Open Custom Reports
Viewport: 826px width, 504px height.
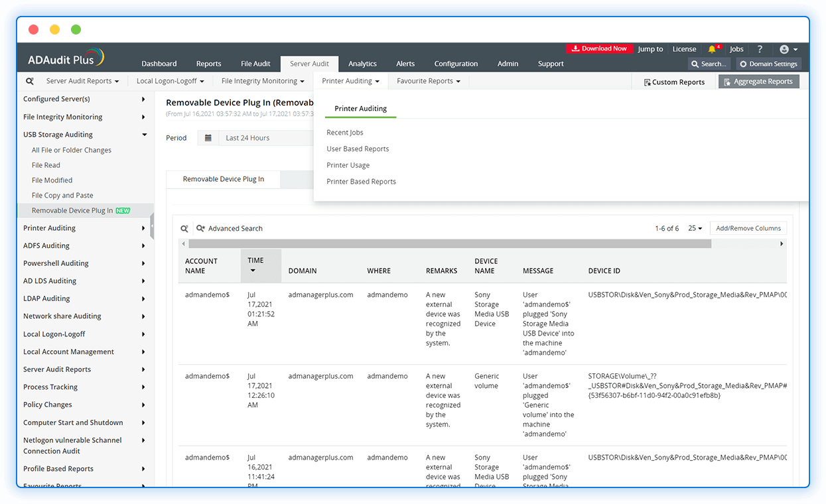(x=674, y=82)
